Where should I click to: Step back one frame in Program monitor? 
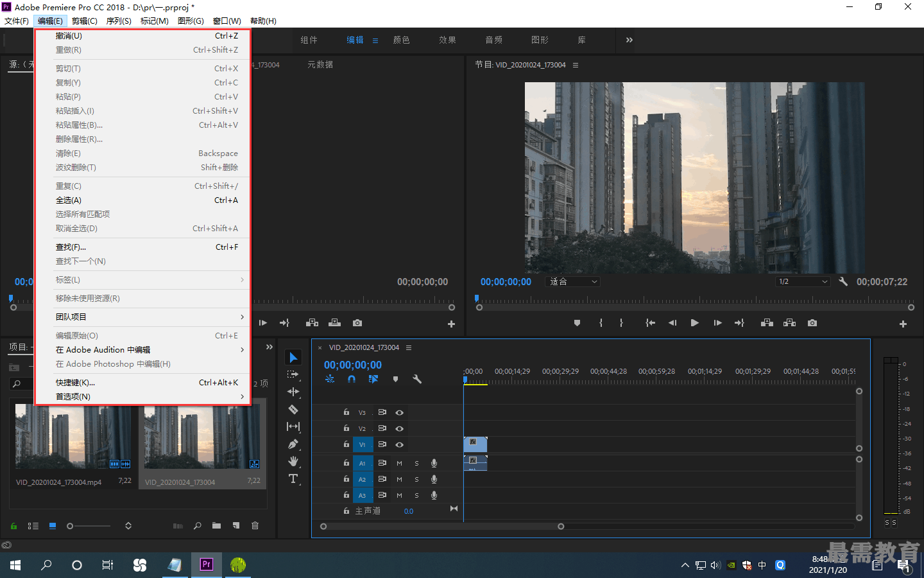(x=672, y=323)
